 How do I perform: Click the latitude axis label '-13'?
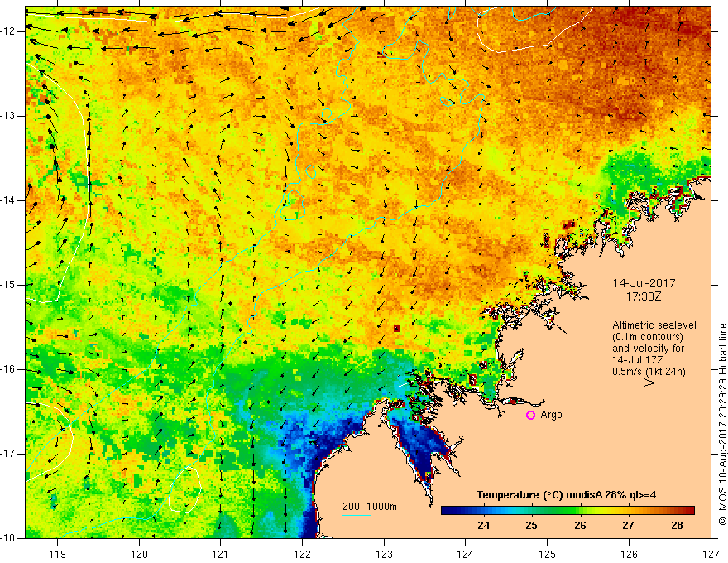coord(7,116)
